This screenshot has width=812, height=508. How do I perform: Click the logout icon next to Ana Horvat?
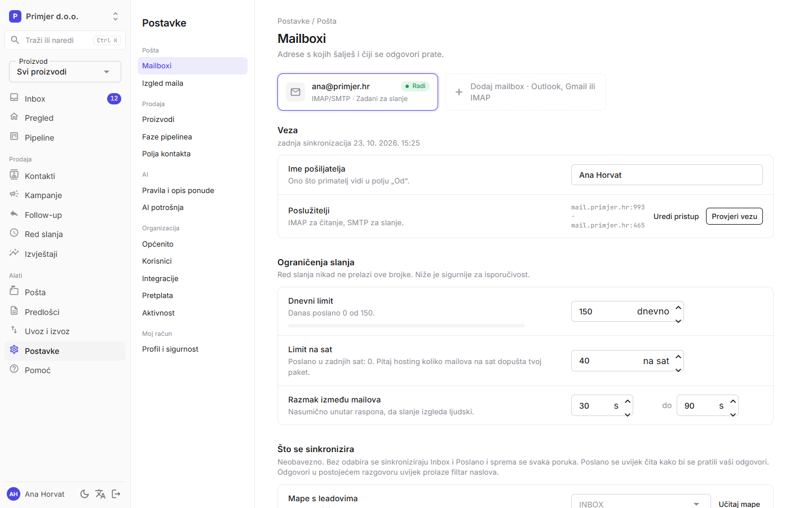(x=116, y=494)
